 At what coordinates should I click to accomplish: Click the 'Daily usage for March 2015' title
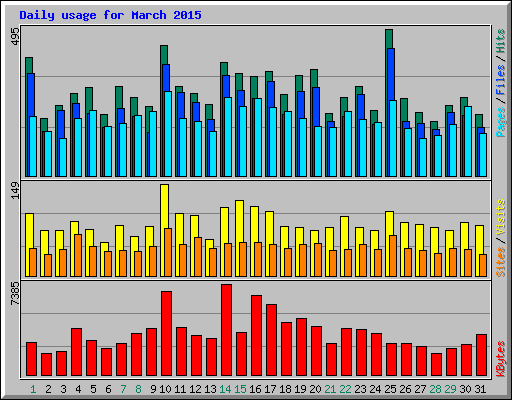[110, 15]
